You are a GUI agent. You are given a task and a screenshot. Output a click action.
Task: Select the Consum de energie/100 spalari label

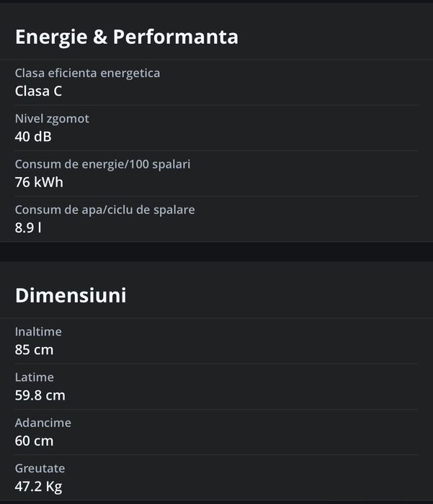coord(102,164)
